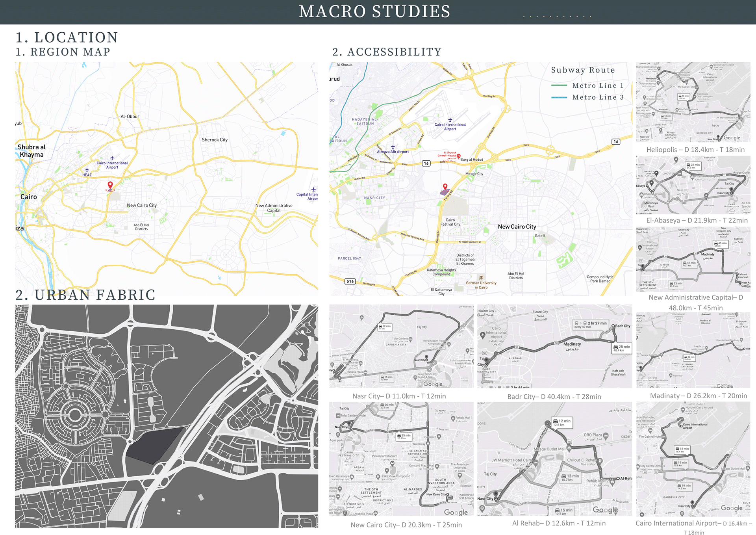Click the 'Subway Route' legend title

[583, 70]
